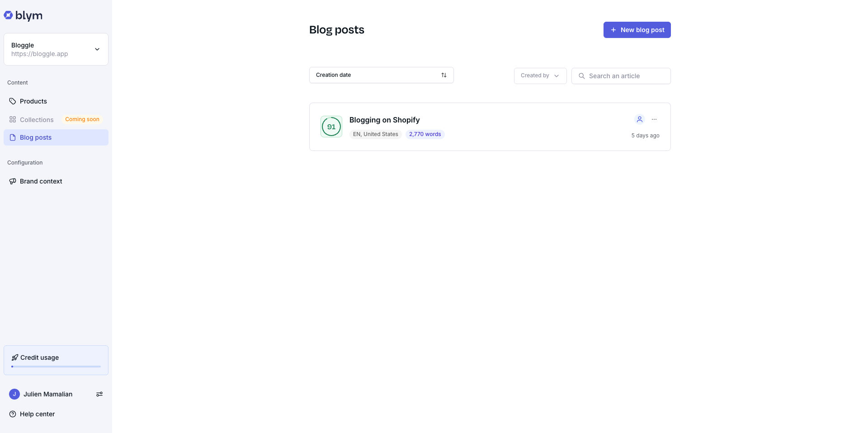Click the New blog post button

[637, 30]
